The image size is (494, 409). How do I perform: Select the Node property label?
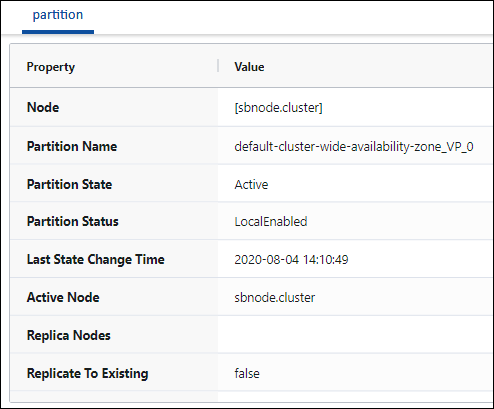(43, 107)
